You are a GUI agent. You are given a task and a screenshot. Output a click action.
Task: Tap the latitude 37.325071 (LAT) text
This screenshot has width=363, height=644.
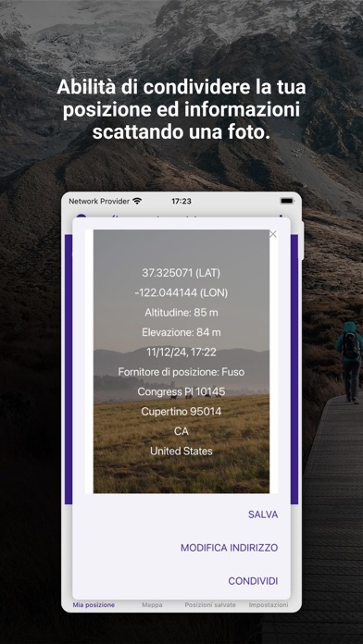181,273
